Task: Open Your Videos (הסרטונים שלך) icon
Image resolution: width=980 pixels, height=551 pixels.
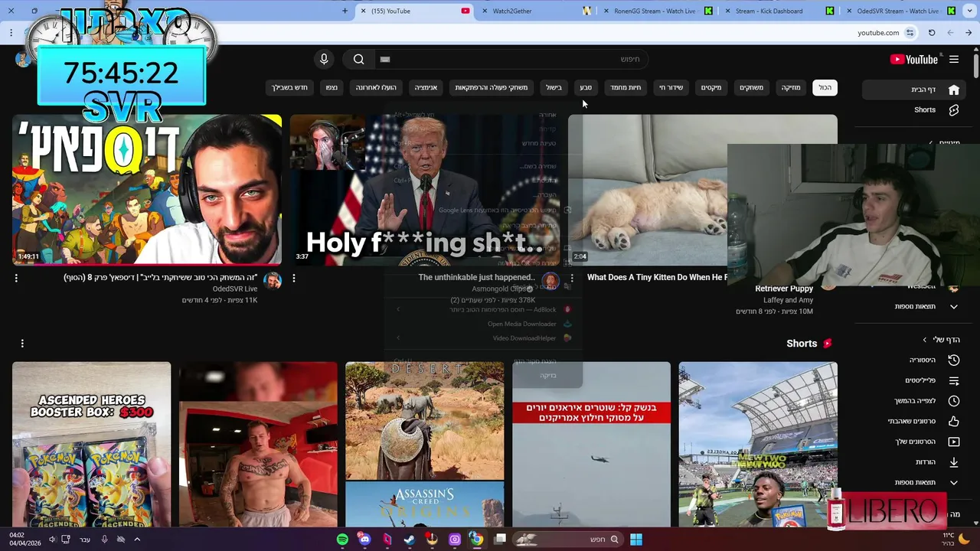Action: click(954, 442)
